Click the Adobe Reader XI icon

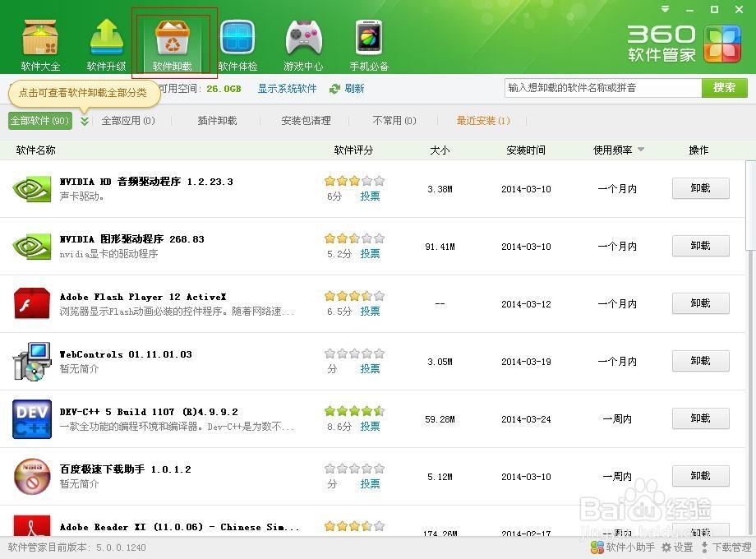click(32, 526)
